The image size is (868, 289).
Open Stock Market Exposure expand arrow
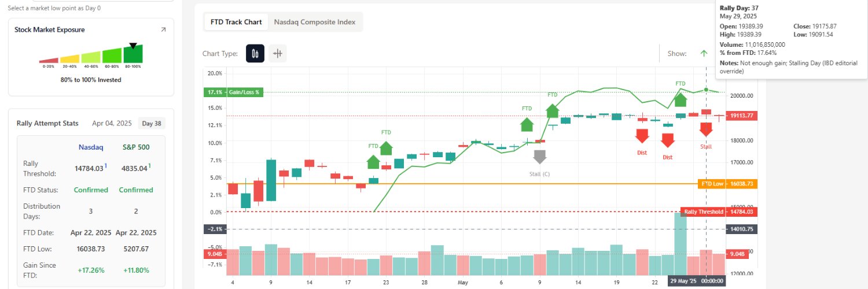coord(163,29)
